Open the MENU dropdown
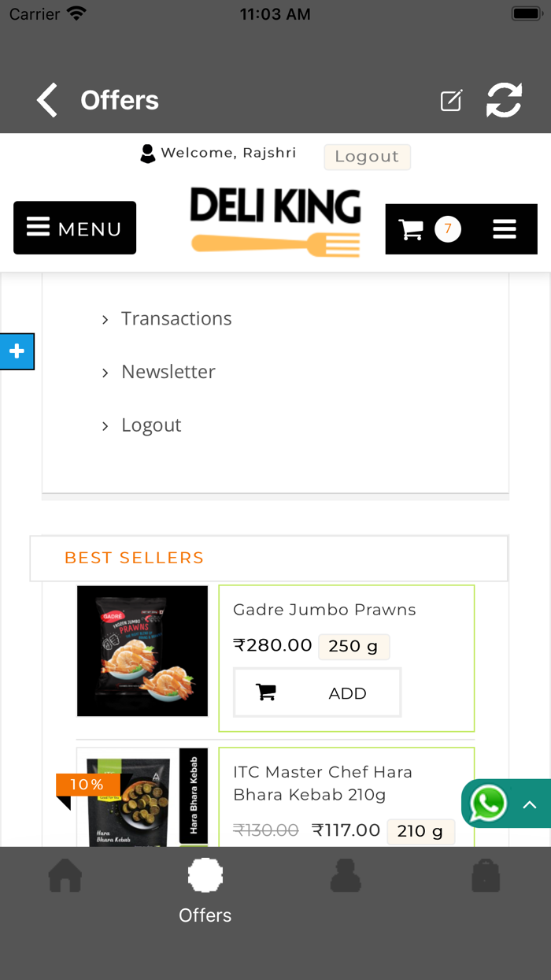The width and height of the screenshot is (551, 980). pos(75,228)
